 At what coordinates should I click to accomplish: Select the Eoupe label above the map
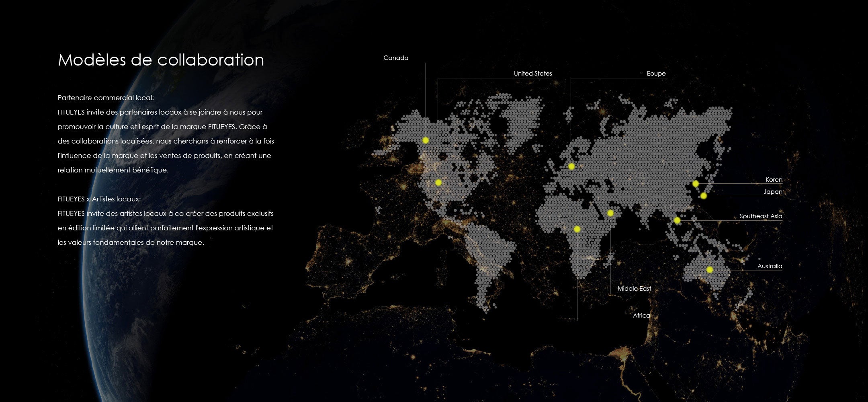tap(656, 74)
